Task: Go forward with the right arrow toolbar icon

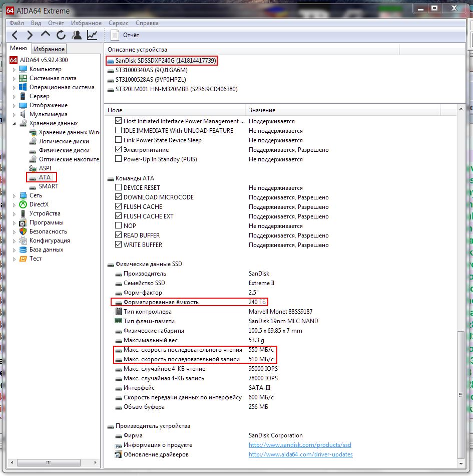Action: click(30, 35)
